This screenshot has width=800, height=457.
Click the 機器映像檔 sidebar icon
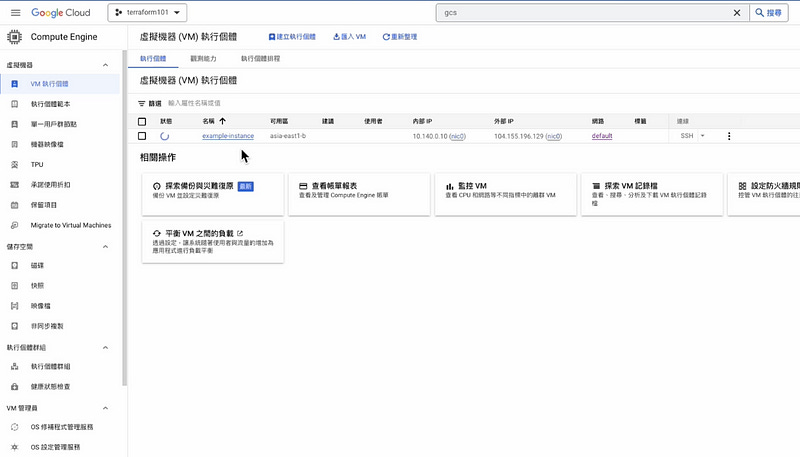(x=14, y=144)
